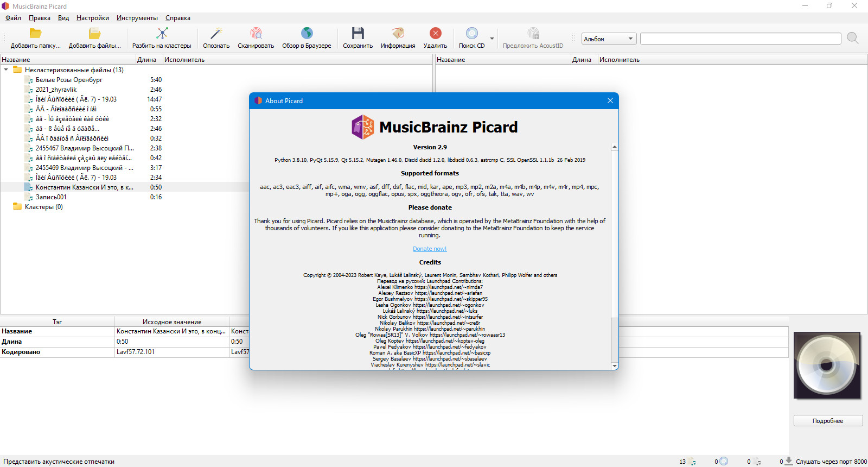Click the file icon of Запись001
868x467 pixels.
tap(29, 197)
